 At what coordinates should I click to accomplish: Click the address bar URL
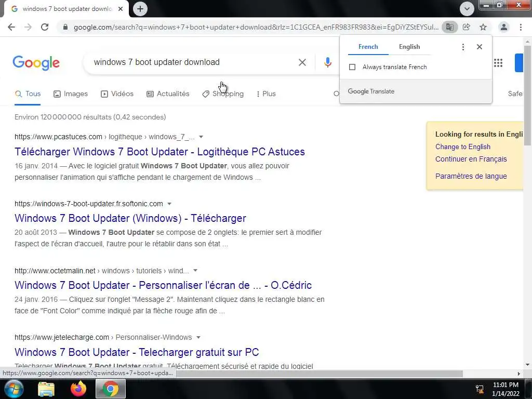coord(256,27)
